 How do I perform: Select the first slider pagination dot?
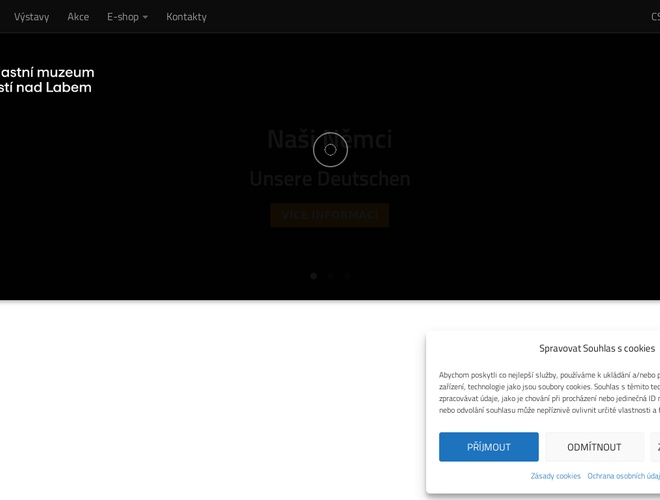313,276
